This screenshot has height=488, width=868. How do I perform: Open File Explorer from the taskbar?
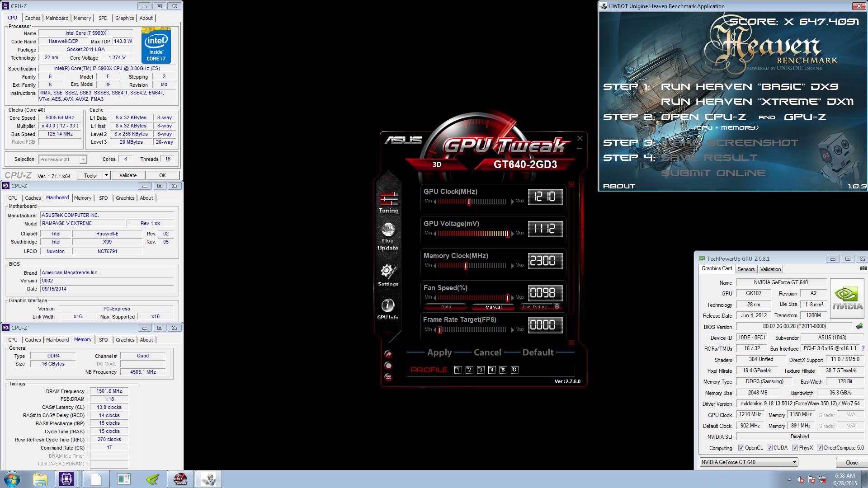(x=40, y=479)
